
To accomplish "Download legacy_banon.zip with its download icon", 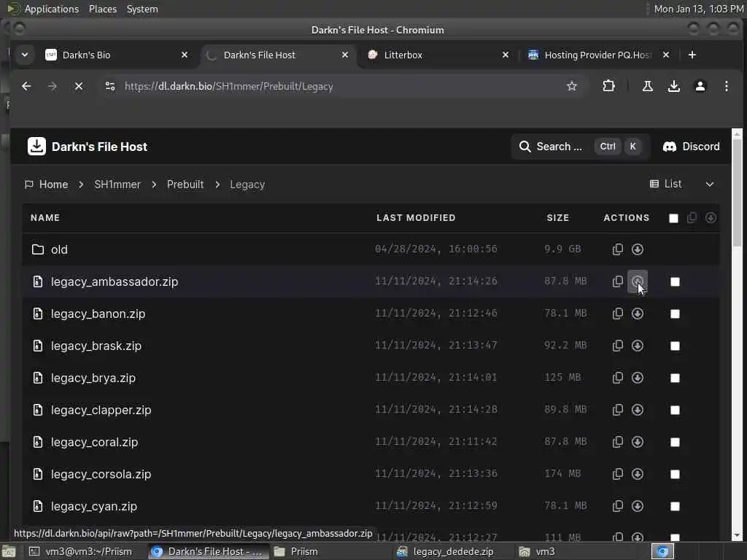I will tap(638, 314).
